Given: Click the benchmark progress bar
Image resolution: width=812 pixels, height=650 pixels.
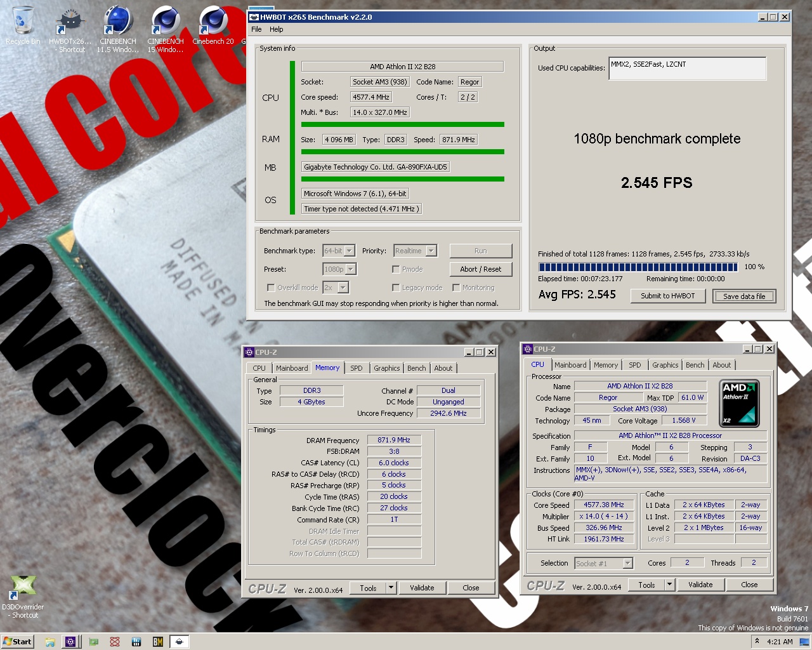Looking at the screenshot, I should [638, 267].
